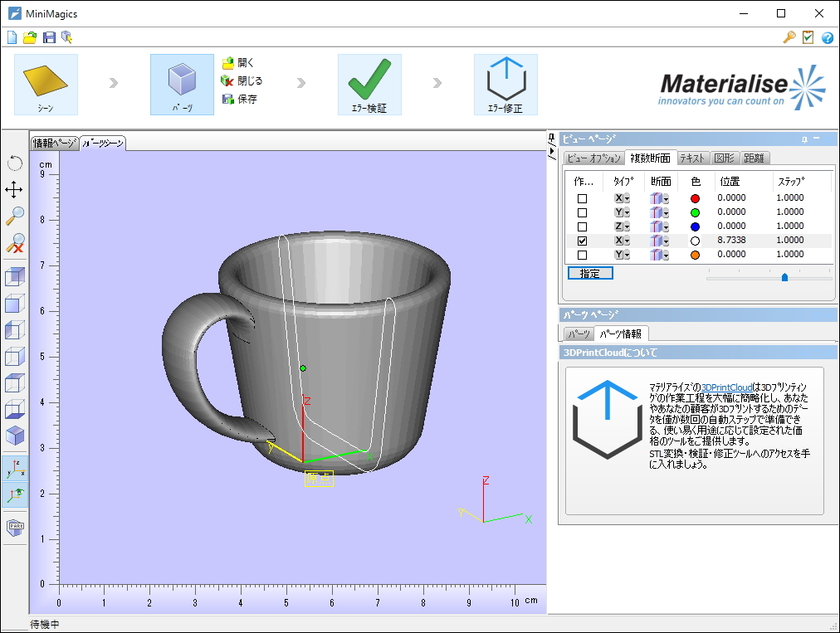This screenshot has width=840, height=633.
Task: Click the green section color swatch
Action: [695, 212]
